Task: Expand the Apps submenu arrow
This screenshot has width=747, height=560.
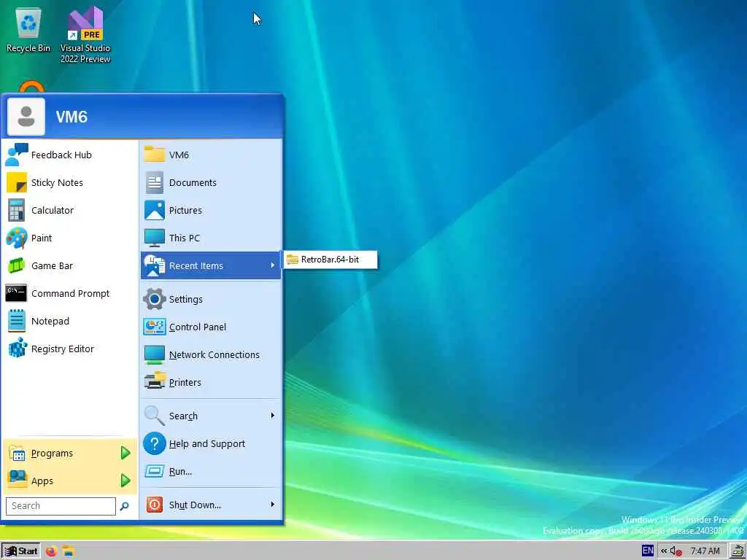Action: click(x=125, y=481)
